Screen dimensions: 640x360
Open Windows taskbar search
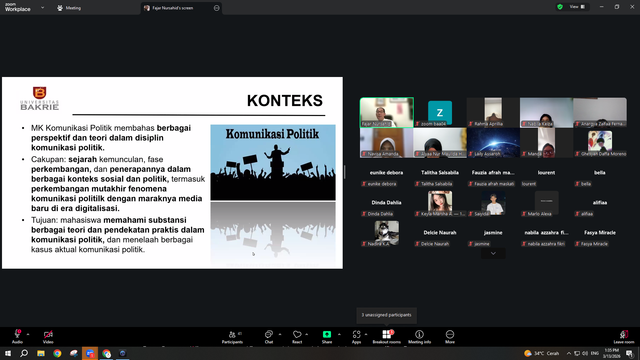24,353
